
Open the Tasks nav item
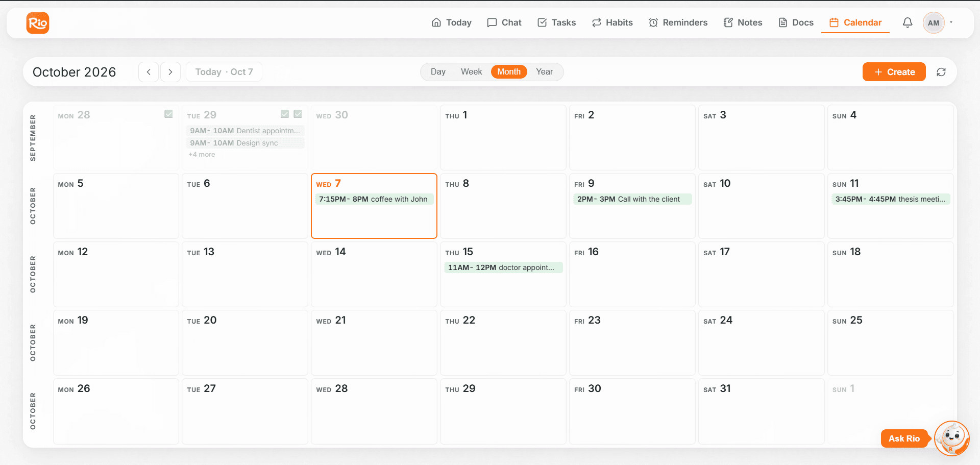(557, 22)
